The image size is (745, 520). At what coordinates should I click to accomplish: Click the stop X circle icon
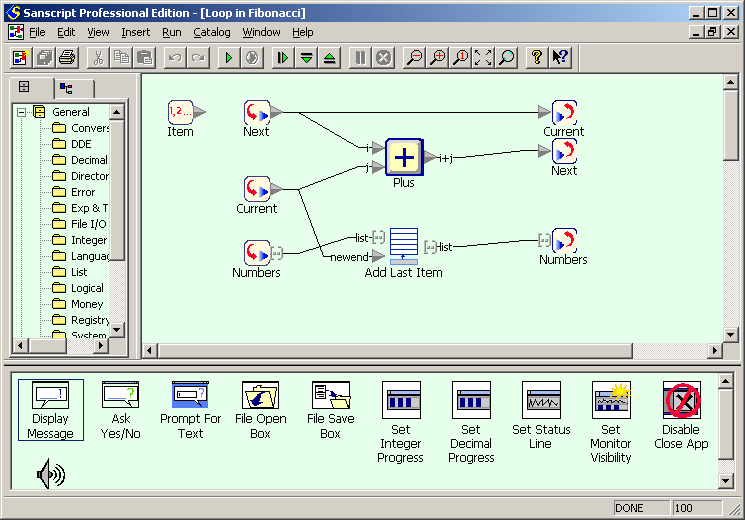click(x=383, y=58)
